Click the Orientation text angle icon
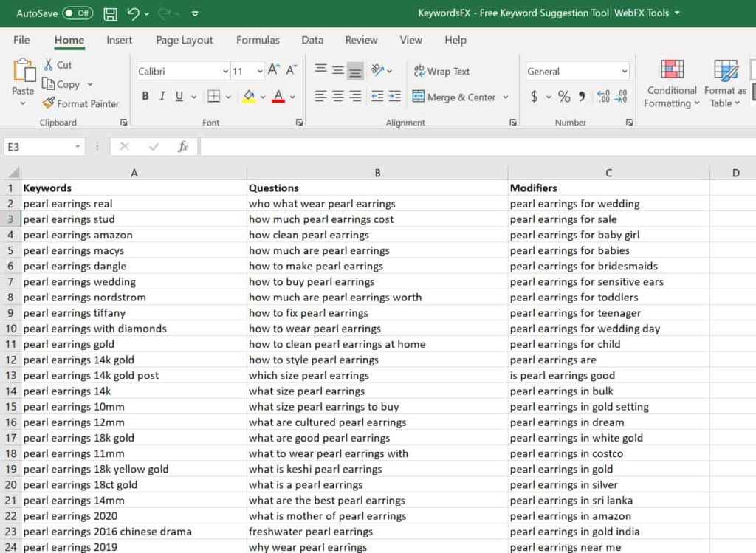The width and height of the screenshot is (756, 553). click(x=378, y=70)
